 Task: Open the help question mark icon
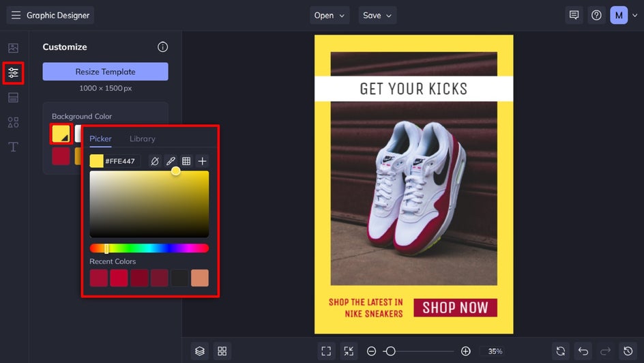click(596, 15)
